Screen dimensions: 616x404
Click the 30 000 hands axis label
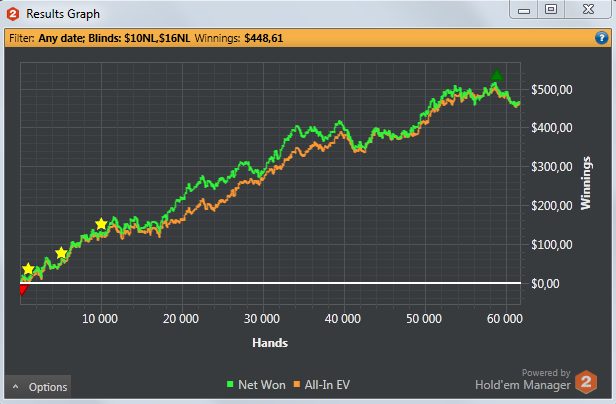(262, 319)
